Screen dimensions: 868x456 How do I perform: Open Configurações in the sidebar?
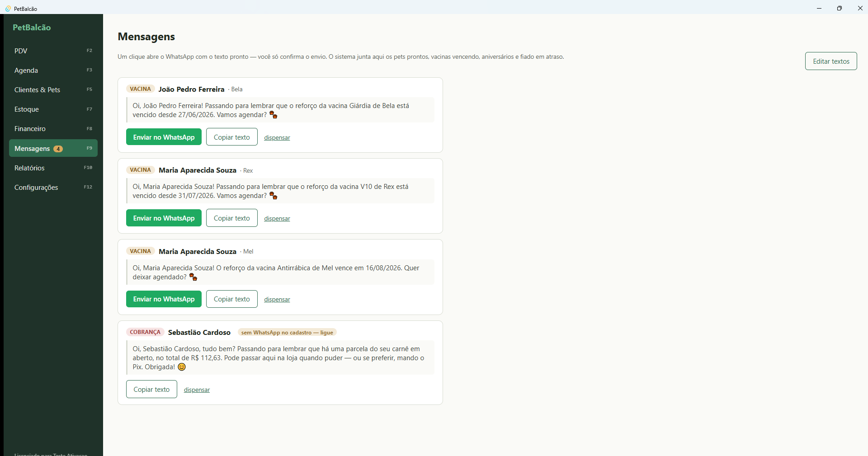tap(53, 187)
